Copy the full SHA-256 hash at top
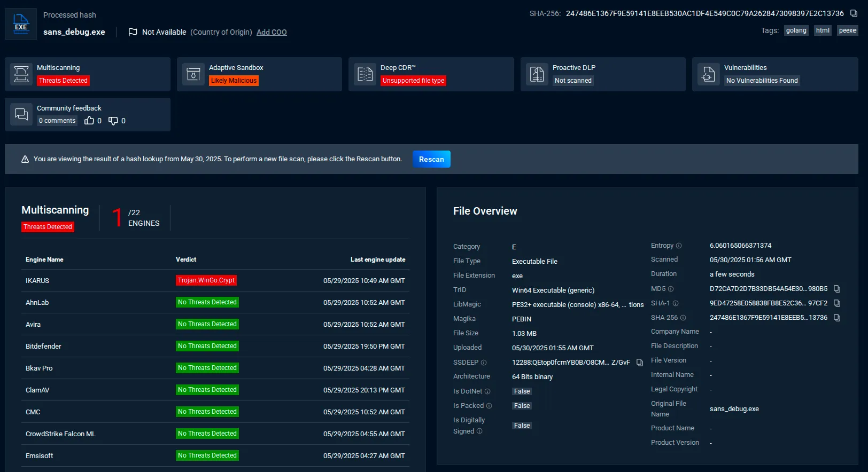 pos(854,13)
